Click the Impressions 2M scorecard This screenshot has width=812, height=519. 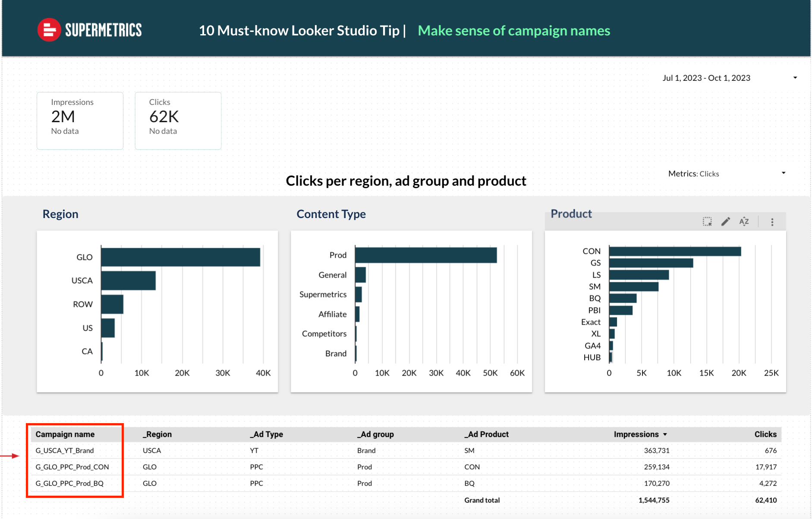pos(80,120)
